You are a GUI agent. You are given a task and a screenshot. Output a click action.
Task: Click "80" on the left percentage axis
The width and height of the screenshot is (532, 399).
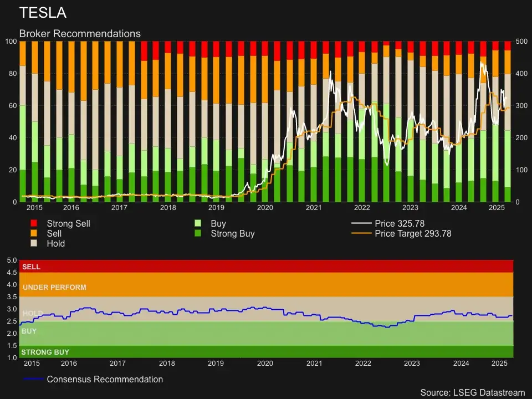pyautogui.click(x=13, y=74)
